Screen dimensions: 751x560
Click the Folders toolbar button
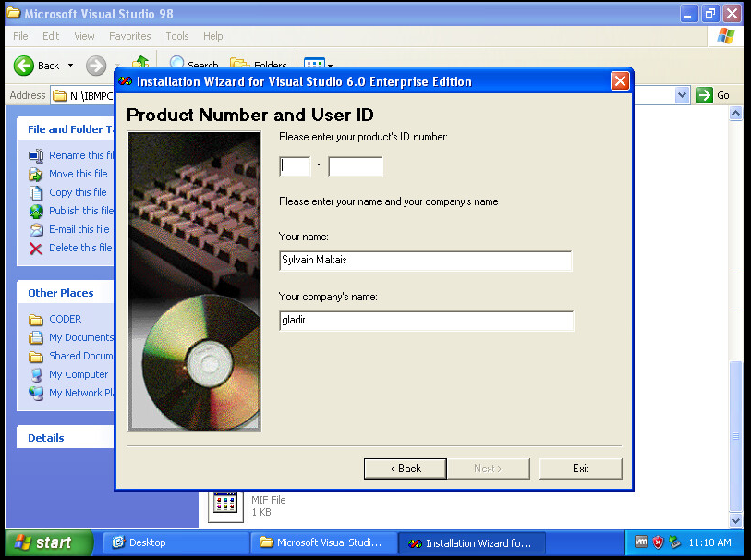259,63
